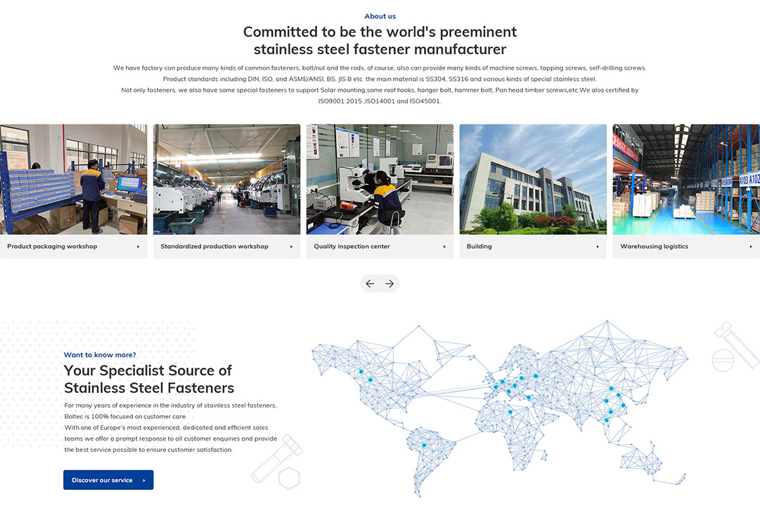
Task: Select the Quality inspection center caption
Action: (x=352, y=247)
